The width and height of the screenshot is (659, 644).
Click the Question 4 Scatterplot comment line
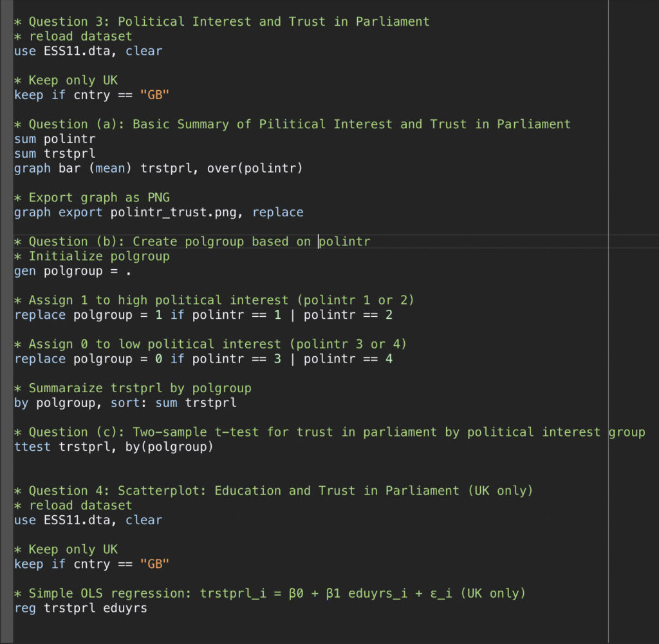pyautogui.click(x=274, y=491)
